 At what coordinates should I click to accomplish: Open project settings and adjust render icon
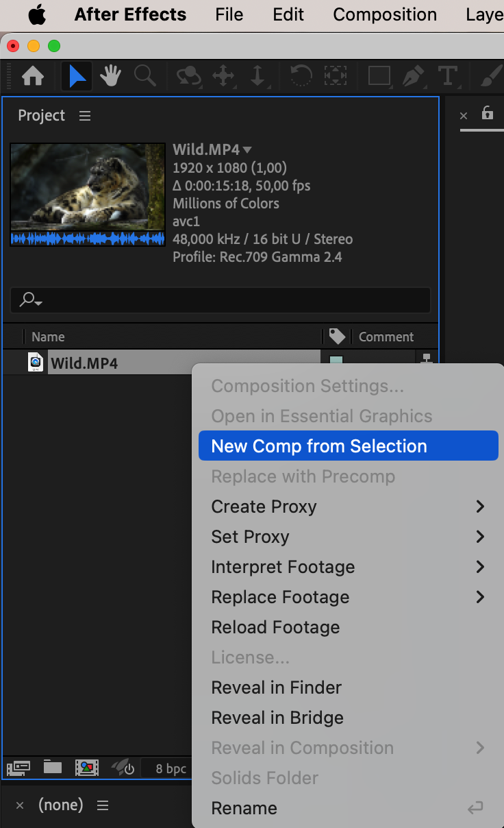click(123, 768)
